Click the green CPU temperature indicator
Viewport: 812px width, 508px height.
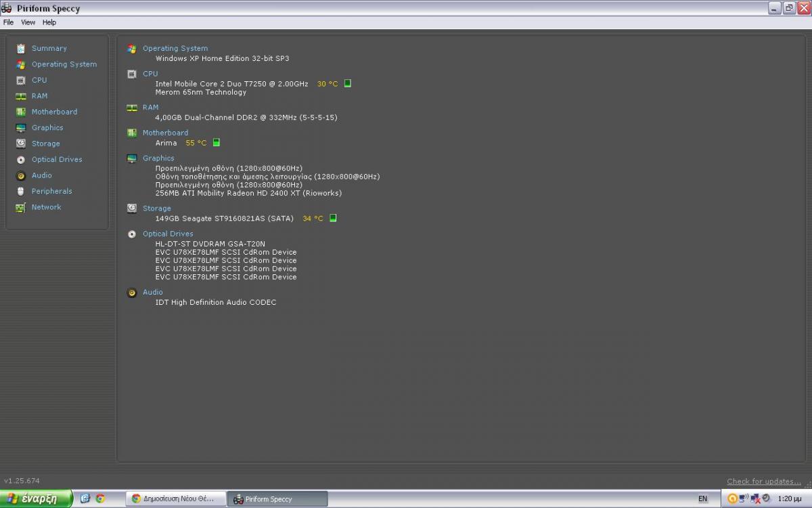tap(348, 83)
